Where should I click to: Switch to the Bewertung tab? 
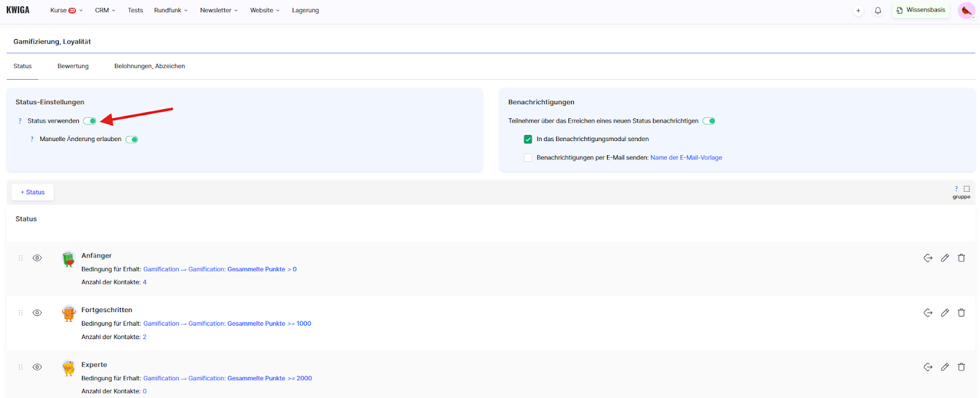(x=73, y=66)
